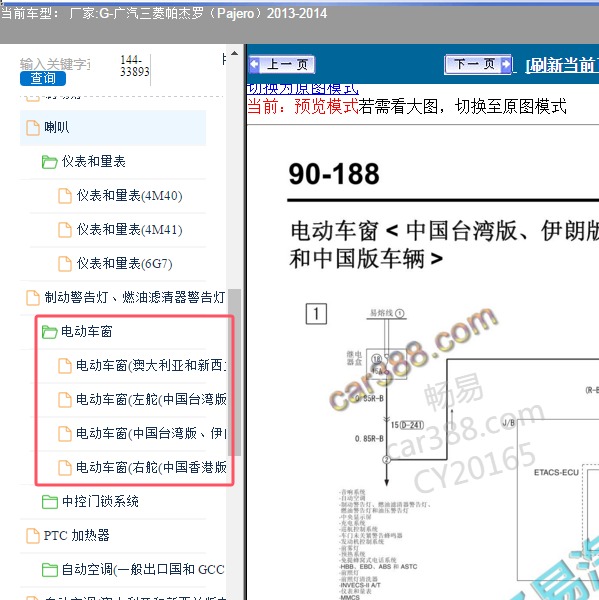Open 仪表和量表(4M40) document
Image resolution: width=599 pixels, height=600 pixels.
point(129,196)
